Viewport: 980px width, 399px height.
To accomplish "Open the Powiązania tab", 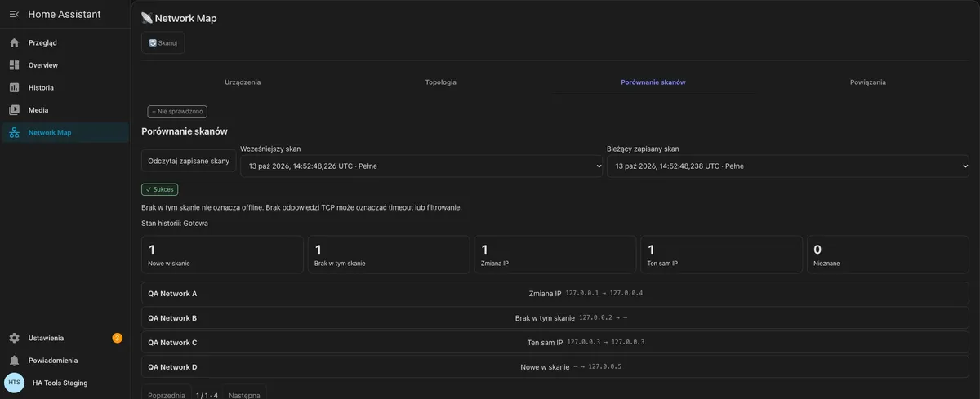I will coord(867,82).
